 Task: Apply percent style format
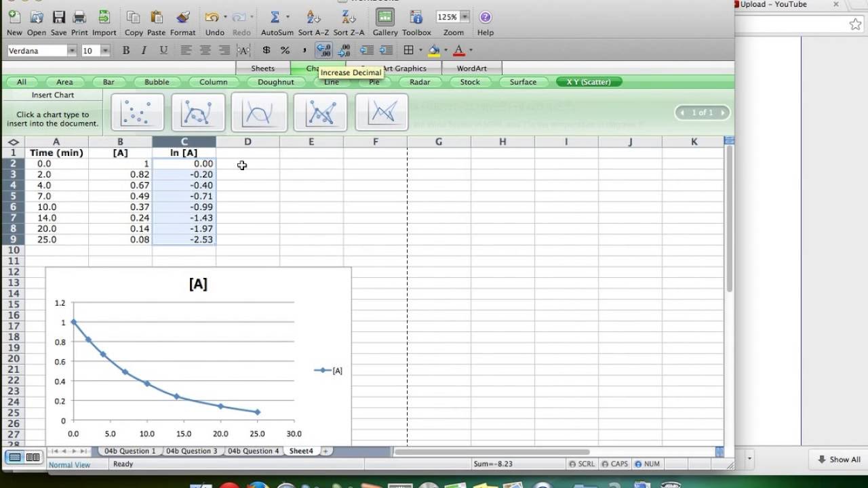point(285,50)
